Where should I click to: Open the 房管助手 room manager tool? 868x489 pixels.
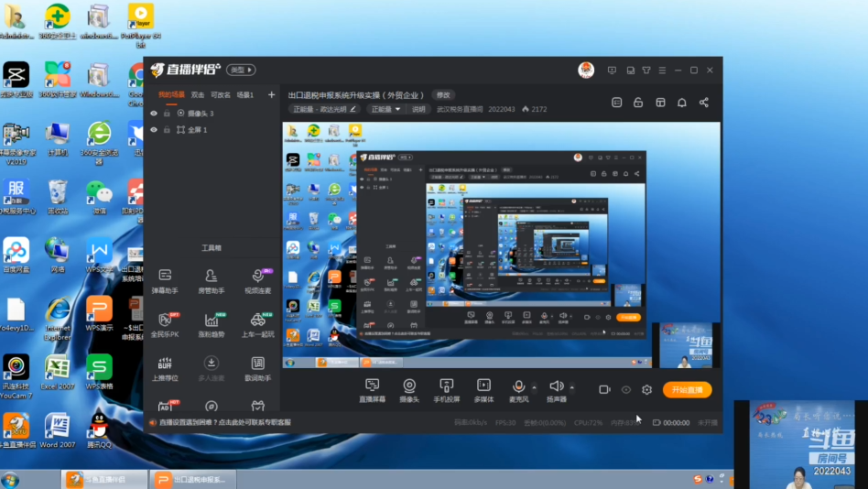211,281
